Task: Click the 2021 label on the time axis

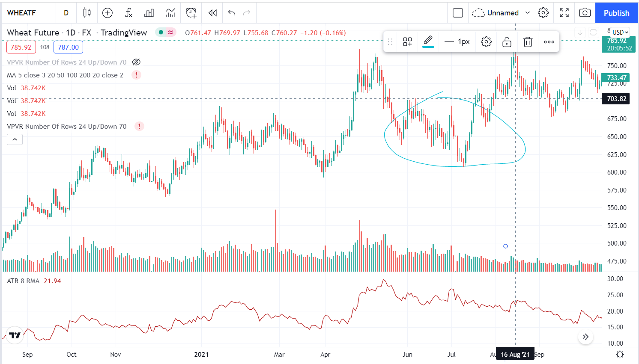Action: 201,355
